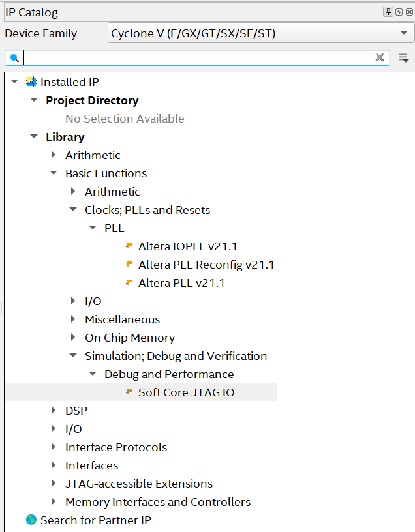415x532 pixels.
Task: Select the Altera IOPLL v21.1 core
Action: (187, 246)
